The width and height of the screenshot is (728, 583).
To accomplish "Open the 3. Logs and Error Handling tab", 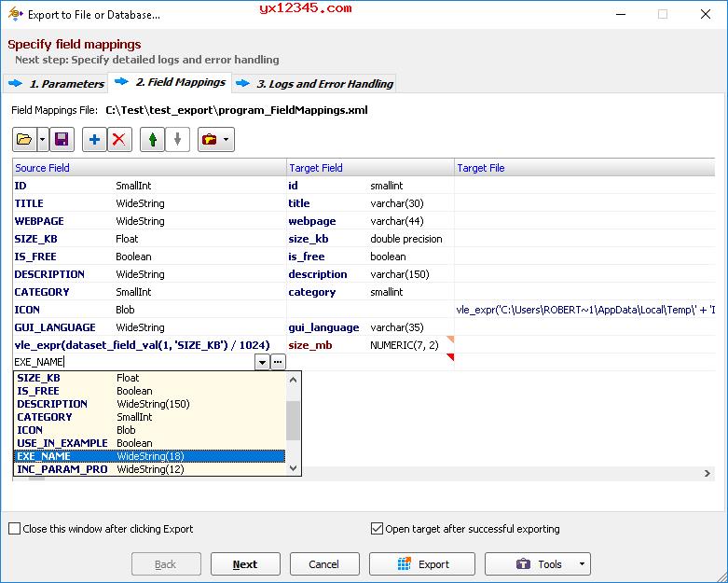I will 314,84.
